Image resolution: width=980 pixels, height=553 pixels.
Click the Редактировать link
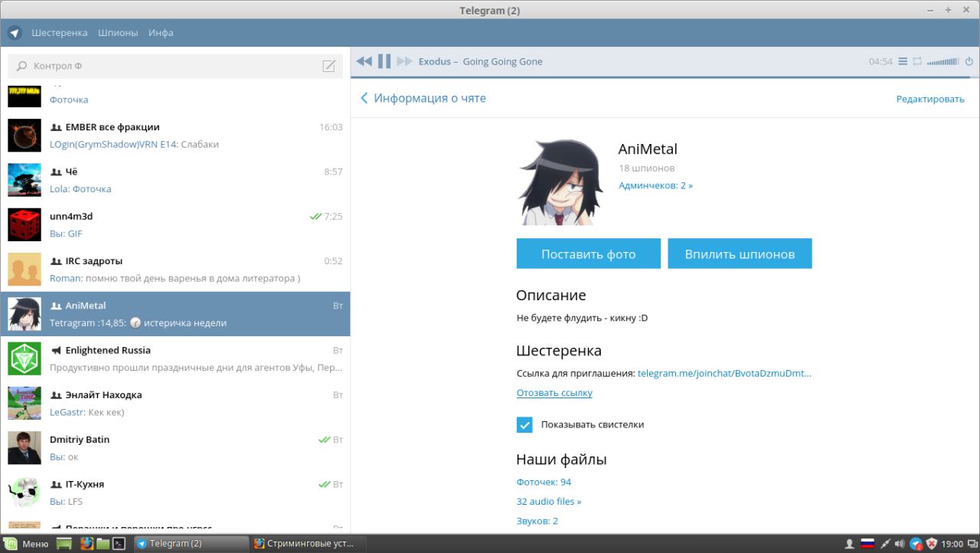point(930,99)
